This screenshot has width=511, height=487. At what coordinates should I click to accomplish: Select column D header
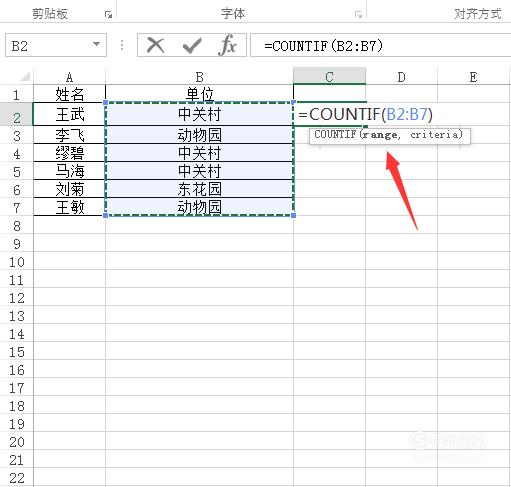(401, 77)
